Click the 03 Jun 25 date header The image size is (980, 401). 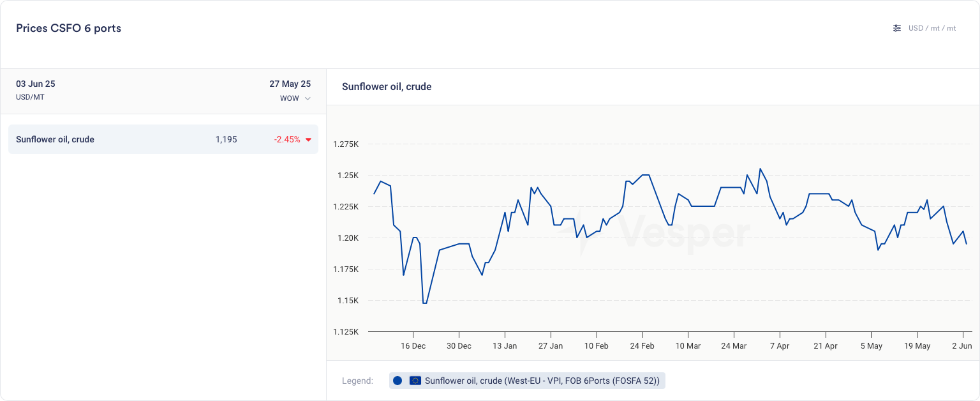[36, 84]
